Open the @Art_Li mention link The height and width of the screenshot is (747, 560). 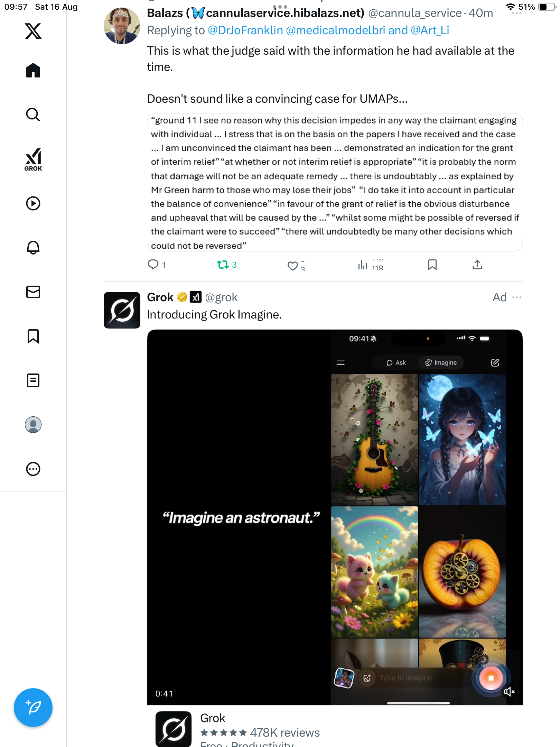point(430,30)
